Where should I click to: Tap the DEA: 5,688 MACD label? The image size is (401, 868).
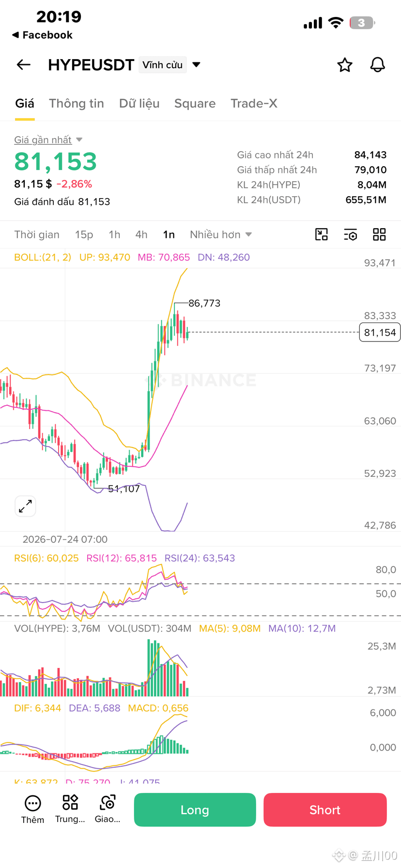click(94, 708)
